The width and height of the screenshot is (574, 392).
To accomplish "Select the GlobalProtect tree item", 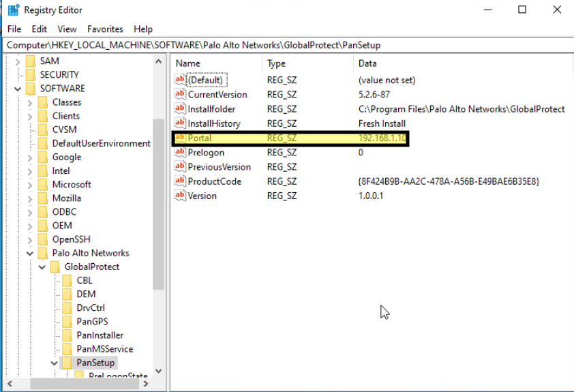I will 91,267.
